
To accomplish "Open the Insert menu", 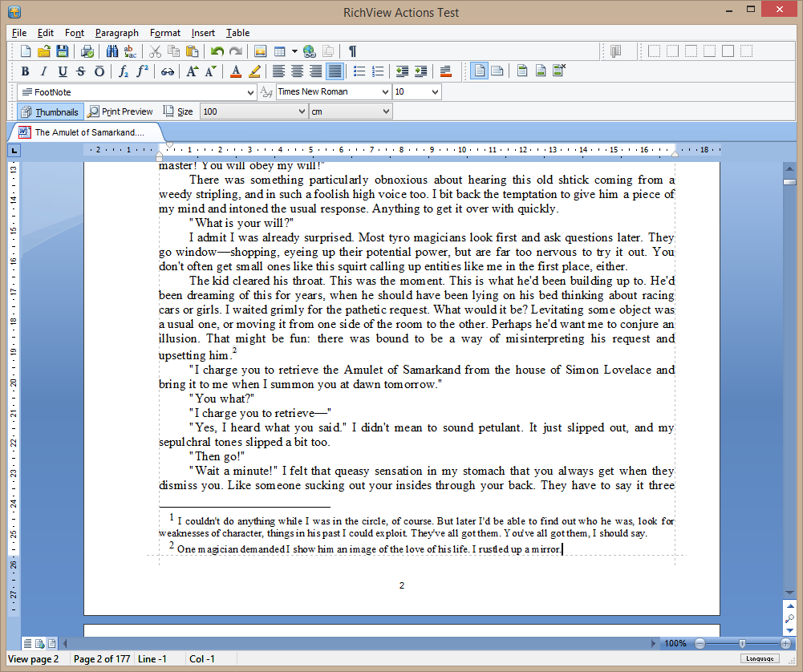I will pos(203,33).
